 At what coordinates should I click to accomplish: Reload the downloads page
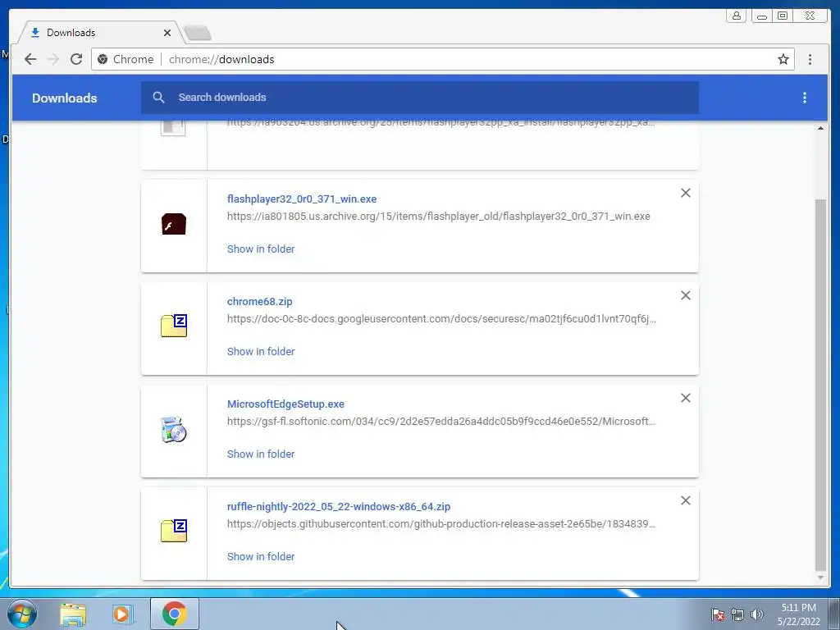pos(76,59)
